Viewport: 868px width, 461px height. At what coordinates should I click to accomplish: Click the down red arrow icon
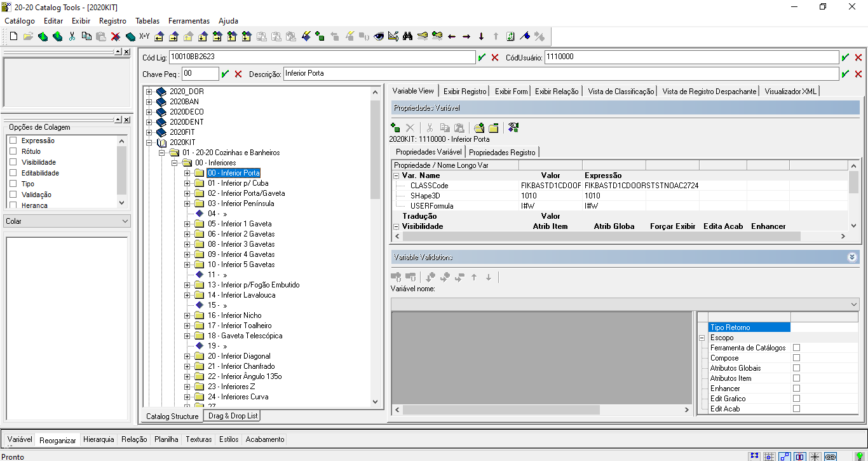pos(481,36)
